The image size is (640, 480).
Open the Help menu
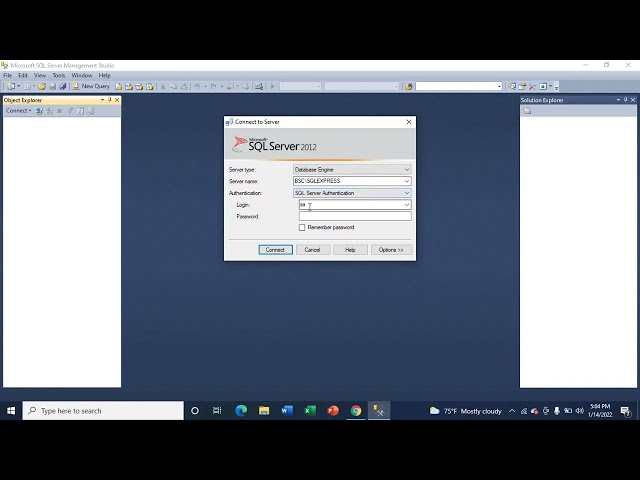[104, 76]
